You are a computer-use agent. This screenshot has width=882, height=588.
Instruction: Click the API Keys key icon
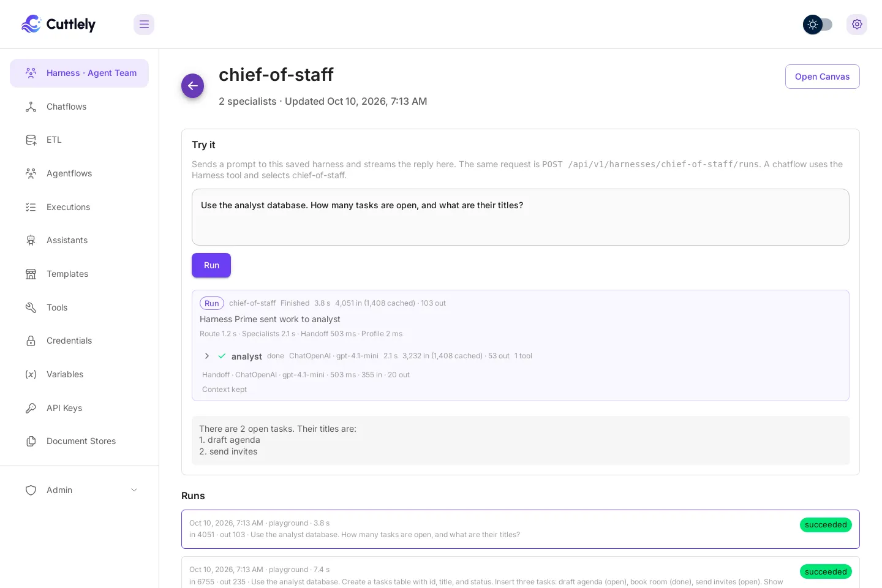coord(31,408)
